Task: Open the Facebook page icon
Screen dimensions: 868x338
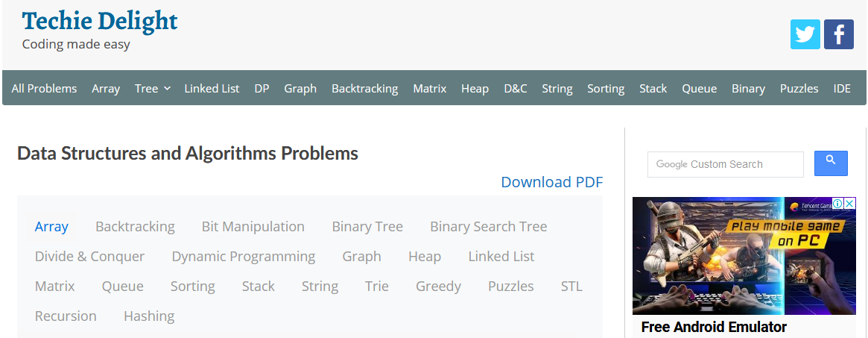Action: pyautogui.click(x=838, y=34)
